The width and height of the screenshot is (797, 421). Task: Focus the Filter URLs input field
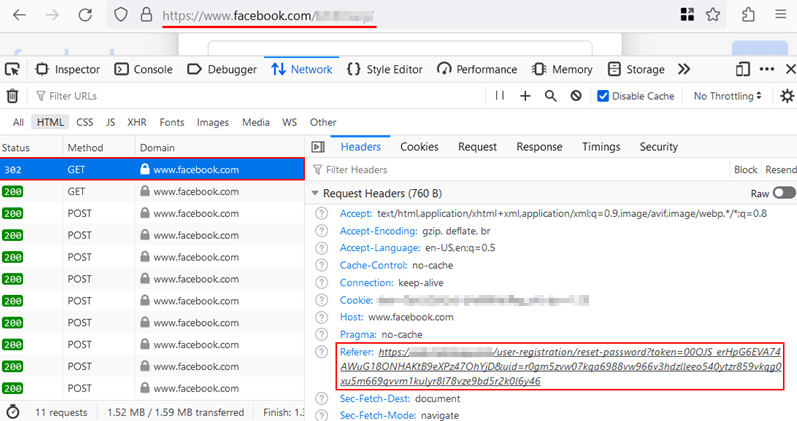[x=257, y=96]
